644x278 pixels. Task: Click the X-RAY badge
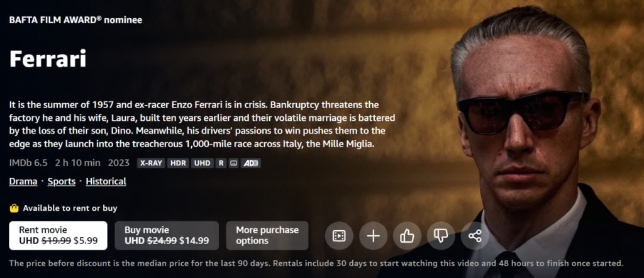point(151,163)
